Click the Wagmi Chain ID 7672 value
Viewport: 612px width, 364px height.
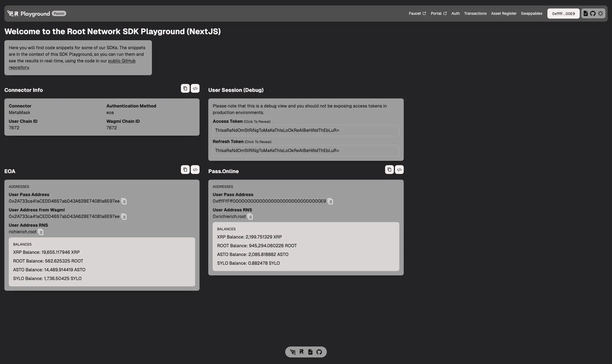coord(112,128)
